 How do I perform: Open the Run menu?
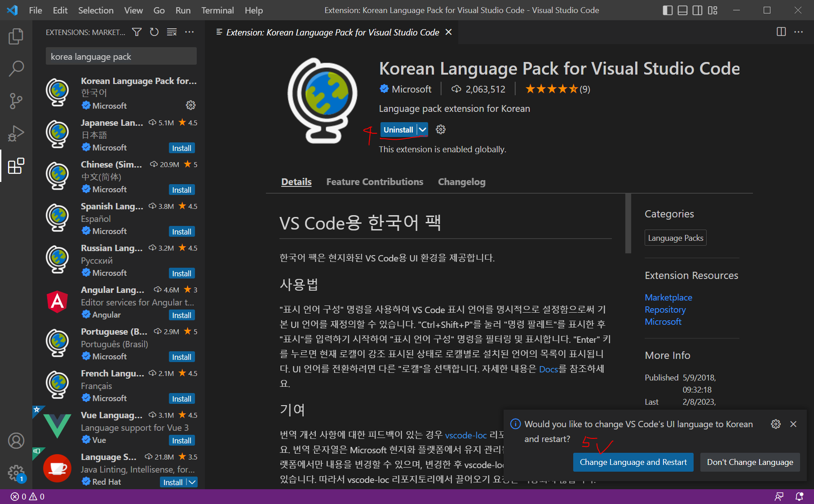click(x=183, y=10)
